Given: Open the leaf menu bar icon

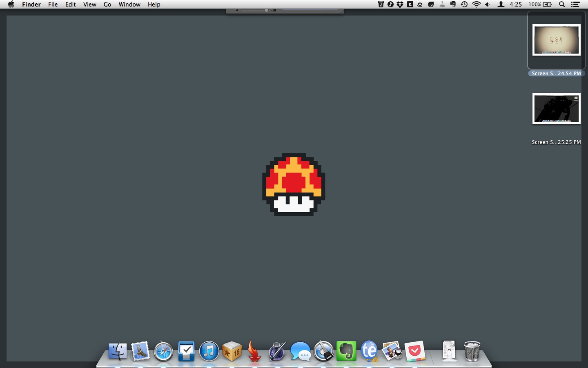Looking at the screenshot, I should pos(431,4).
